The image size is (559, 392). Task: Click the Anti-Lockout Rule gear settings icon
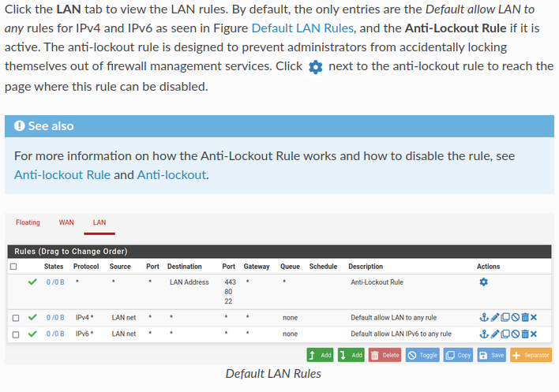(483, 282)
